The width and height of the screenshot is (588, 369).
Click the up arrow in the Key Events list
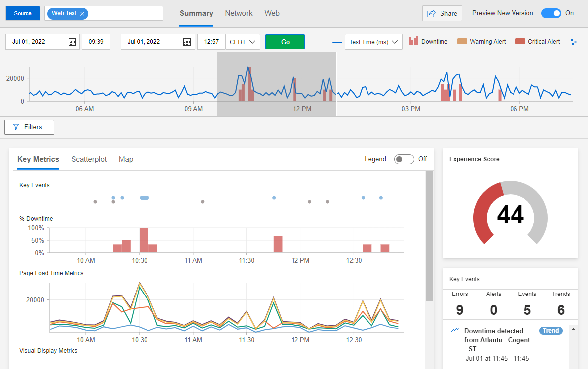point(573,329)
